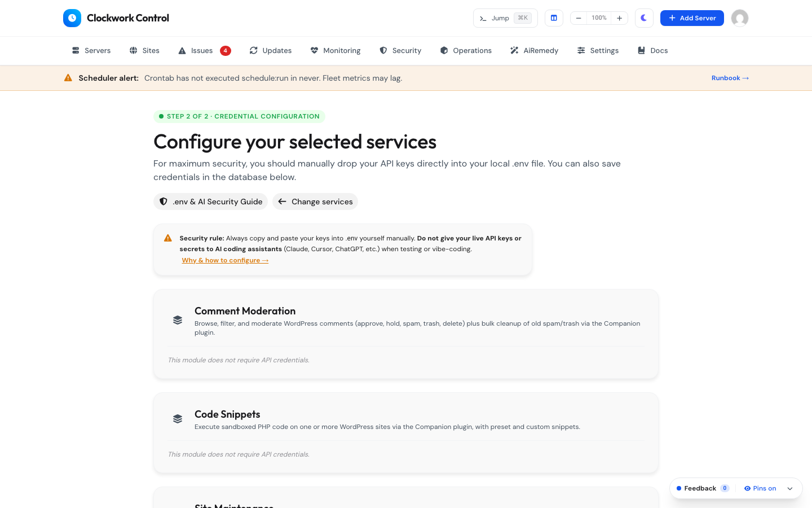Click the Feedback count badge

(725, 488)
